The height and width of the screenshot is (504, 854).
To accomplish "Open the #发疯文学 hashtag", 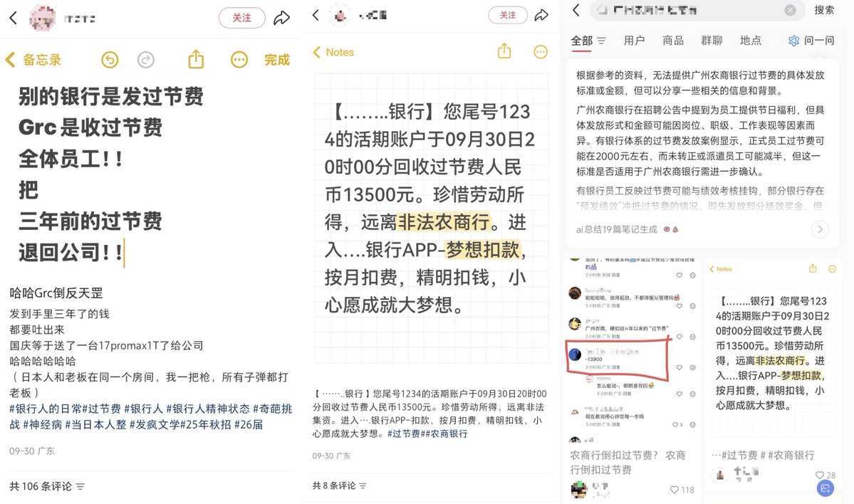I will (x=155, y=424).
